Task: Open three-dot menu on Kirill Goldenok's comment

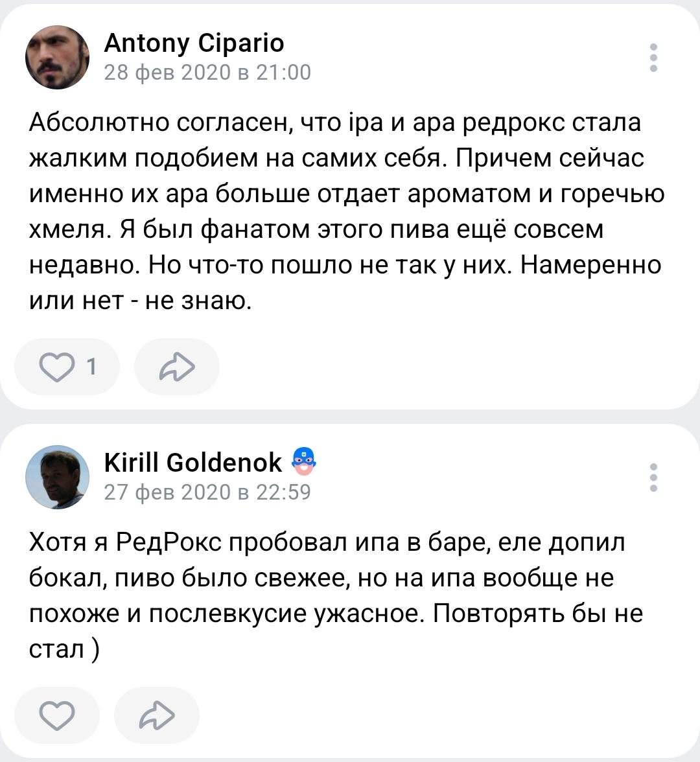Action: pos(653,478)
